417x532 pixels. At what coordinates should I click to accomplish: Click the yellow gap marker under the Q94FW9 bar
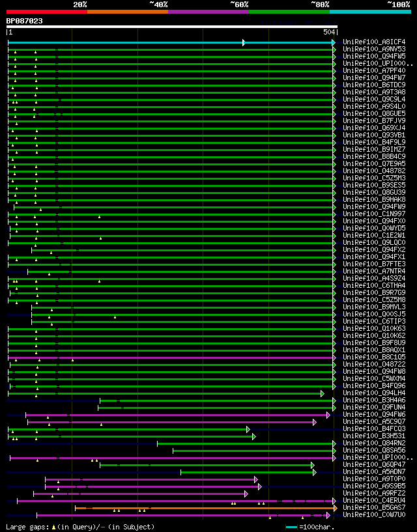click(41, 210)
